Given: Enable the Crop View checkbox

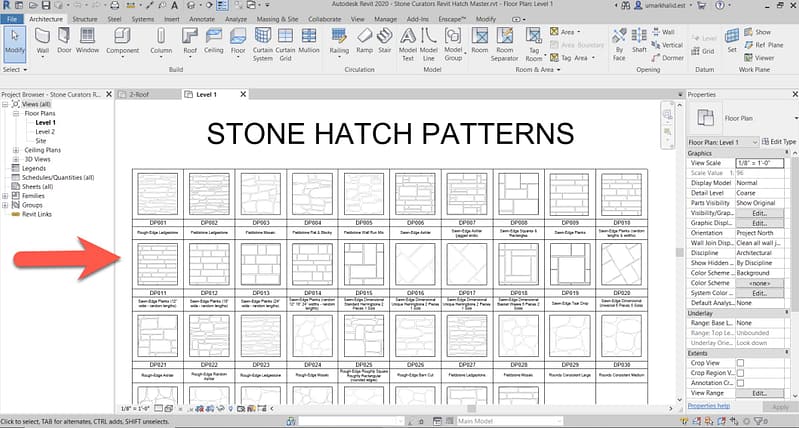Looking at the screenshot, I should pyautogui.click(x=740, y=362).
